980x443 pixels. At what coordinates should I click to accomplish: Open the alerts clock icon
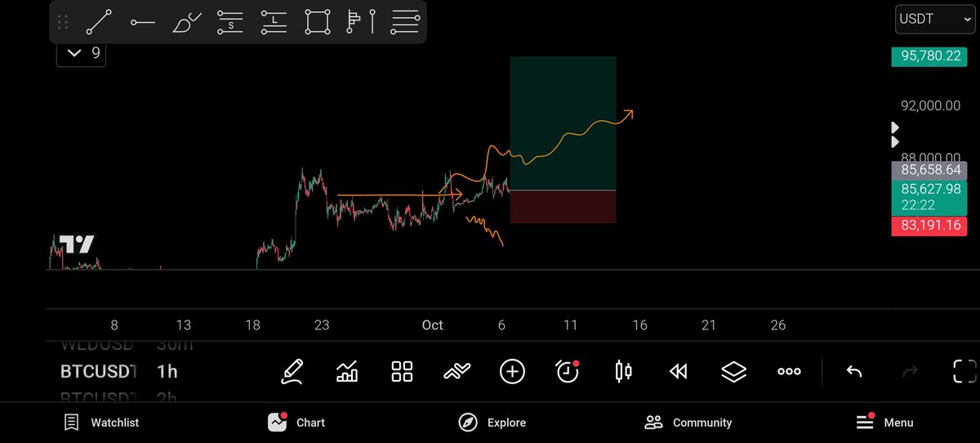tap(568, 372)
